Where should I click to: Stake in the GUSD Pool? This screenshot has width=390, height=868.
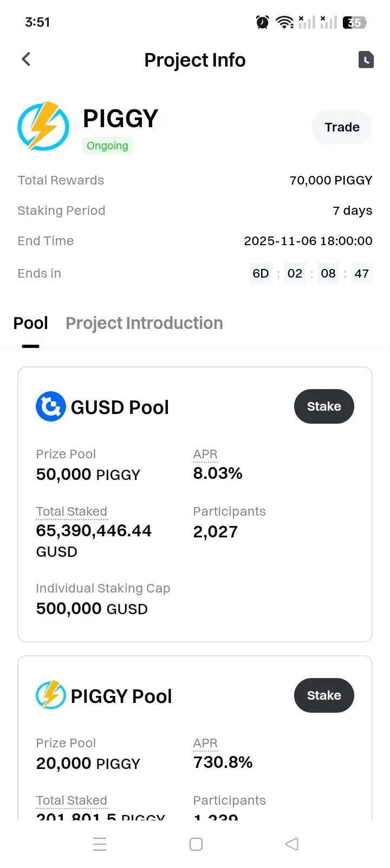click(324, 406)
